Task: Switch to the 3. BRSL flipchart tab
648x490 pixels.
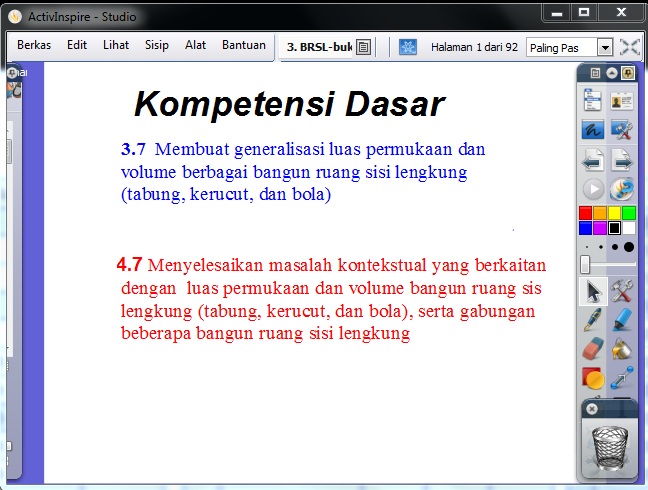Action: tap(318, 46)
